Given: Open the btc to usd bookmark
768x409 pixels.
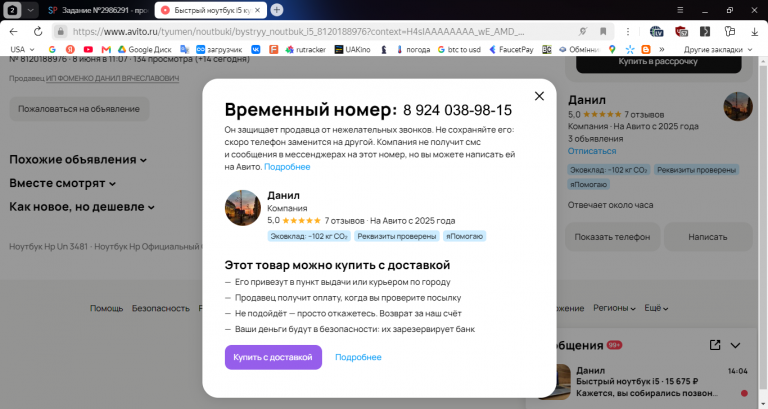Looking at the screenshot, I should [459, 49].
